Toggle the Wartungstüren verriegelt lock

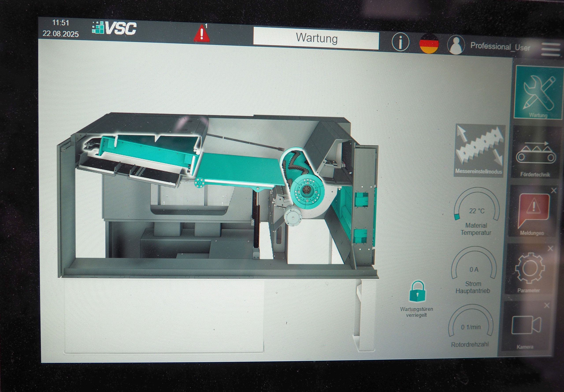417,292
